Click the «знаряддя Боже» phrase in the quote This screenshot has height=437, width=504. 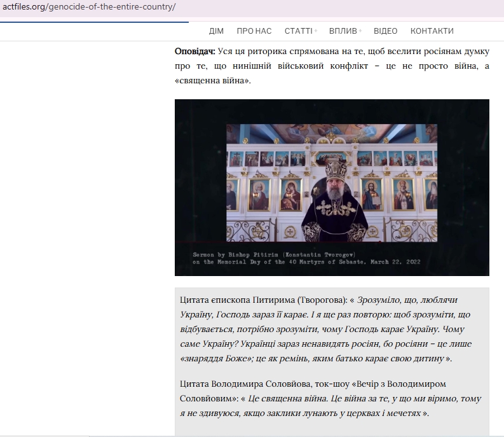[x=213, y=359]
